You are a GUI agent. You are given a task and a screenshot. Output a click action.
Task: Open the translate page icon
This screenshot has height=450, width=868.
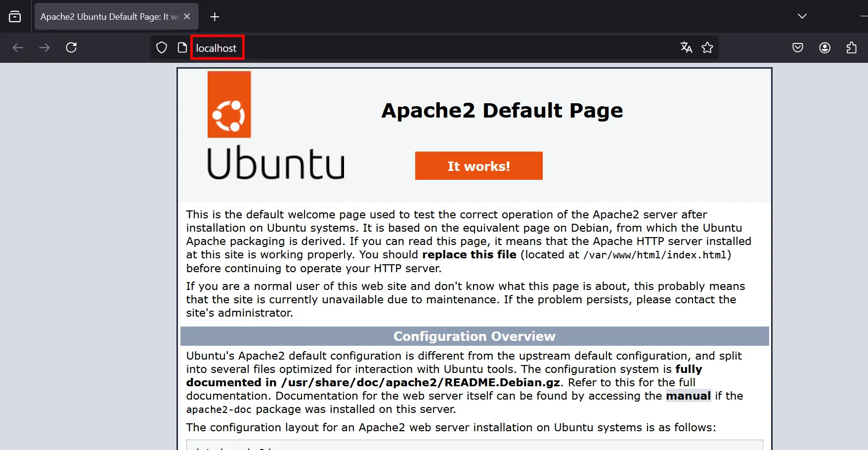pyautogui.click(x=686, y=47)
